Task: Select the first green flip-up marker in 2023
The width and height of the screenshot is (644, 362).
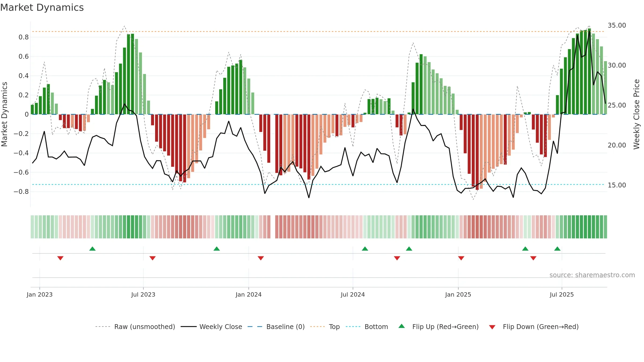Action: point(92,249)
